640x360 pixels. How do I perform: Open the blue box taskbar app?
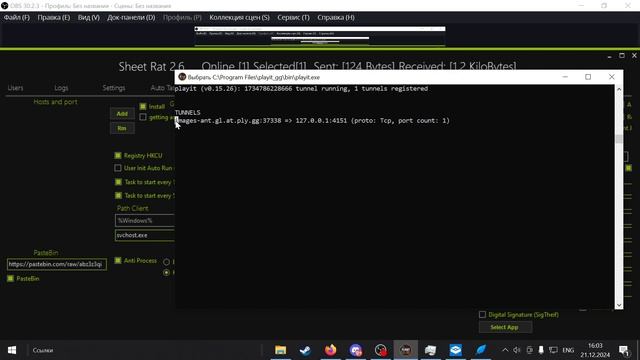456,350
